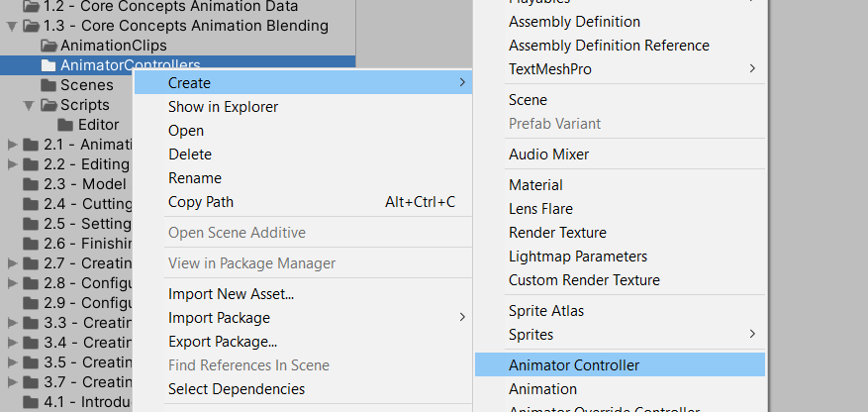The width and height of the screenshot is (868, 412).
Task: Click the Editor folder icon
Action: tap(66, 125)
